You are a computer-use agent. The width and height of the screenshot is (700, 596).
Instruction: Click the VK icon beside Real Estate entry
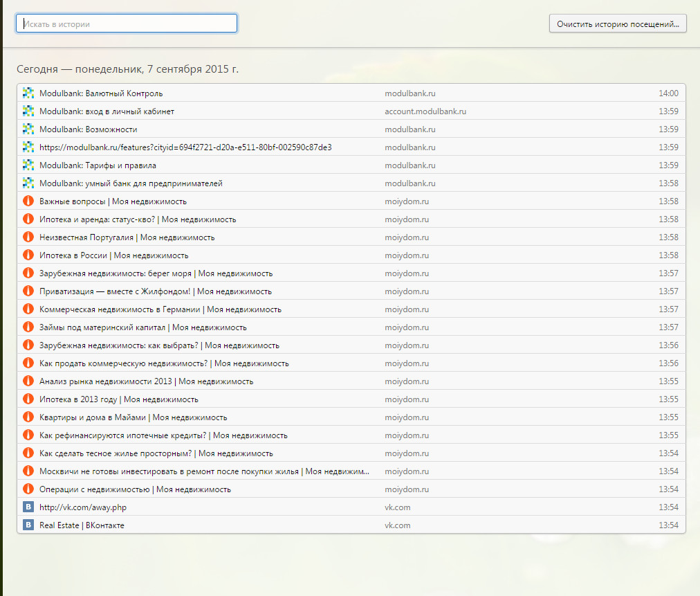(28, 525)
